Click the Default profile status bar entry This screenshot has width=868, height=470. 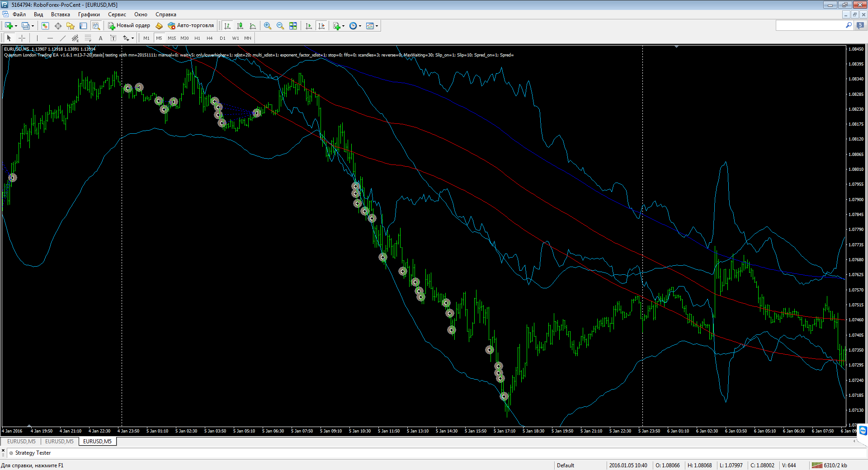click(x=566, y=465)
